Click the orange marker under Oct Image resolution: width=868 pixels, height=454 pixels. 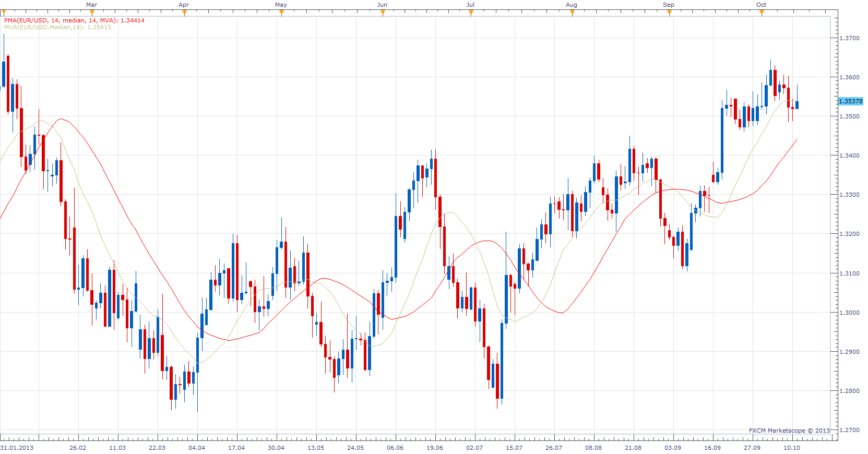(762, 13)
